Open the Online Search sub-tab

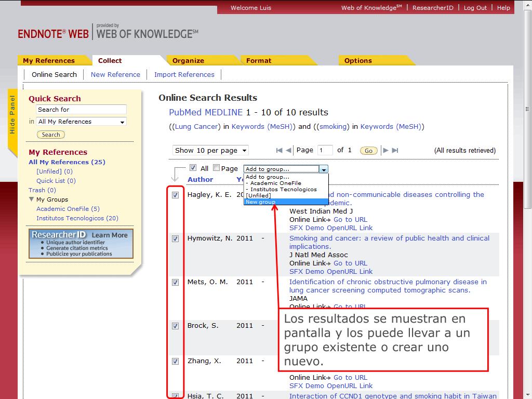(x=54, y=75)
